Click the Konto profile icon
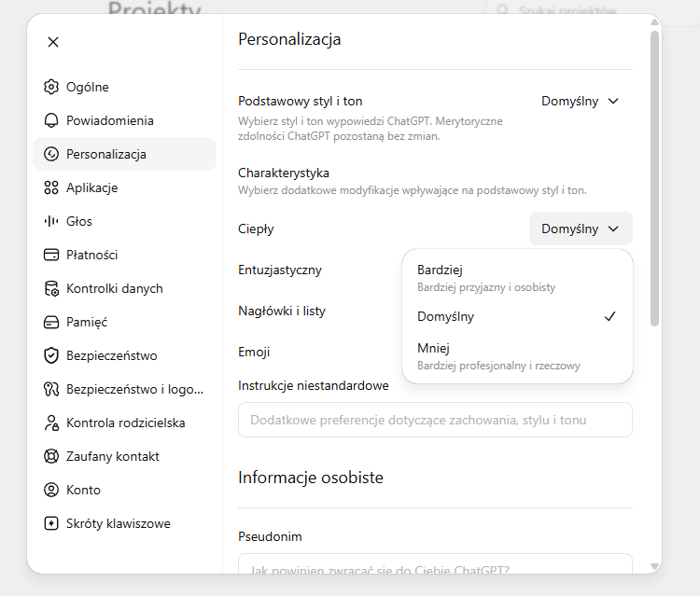The height and width of the screenshot is (596, 700). click(51, 490)
